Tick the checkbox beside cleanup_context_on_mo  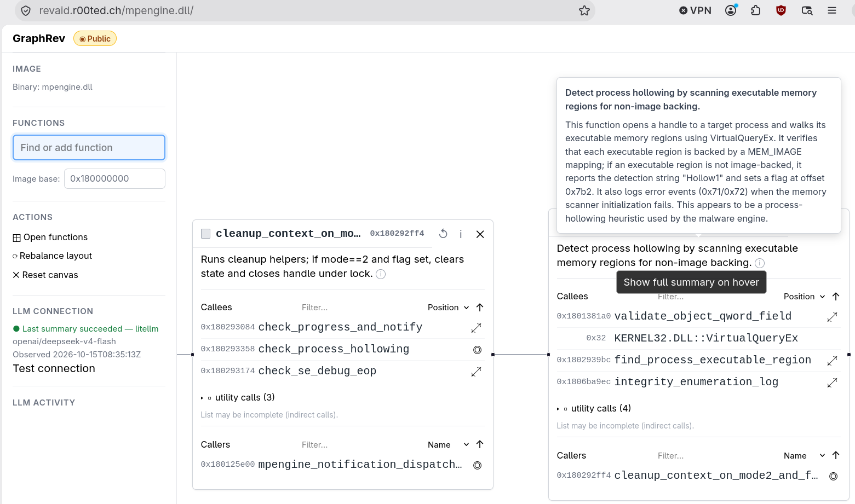tap(206, 234)
